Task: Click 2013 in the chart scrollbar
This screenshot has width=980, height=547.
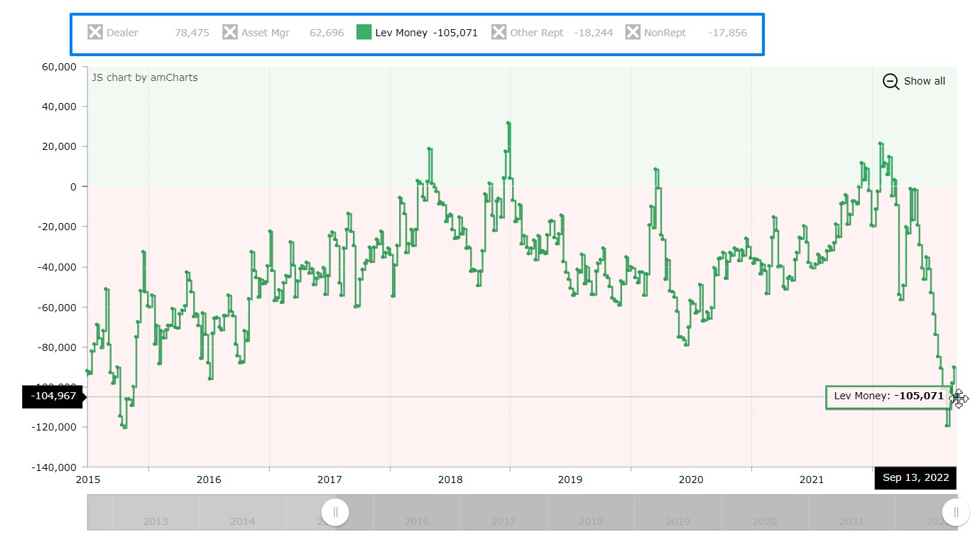Action: (x=156, y=521)
